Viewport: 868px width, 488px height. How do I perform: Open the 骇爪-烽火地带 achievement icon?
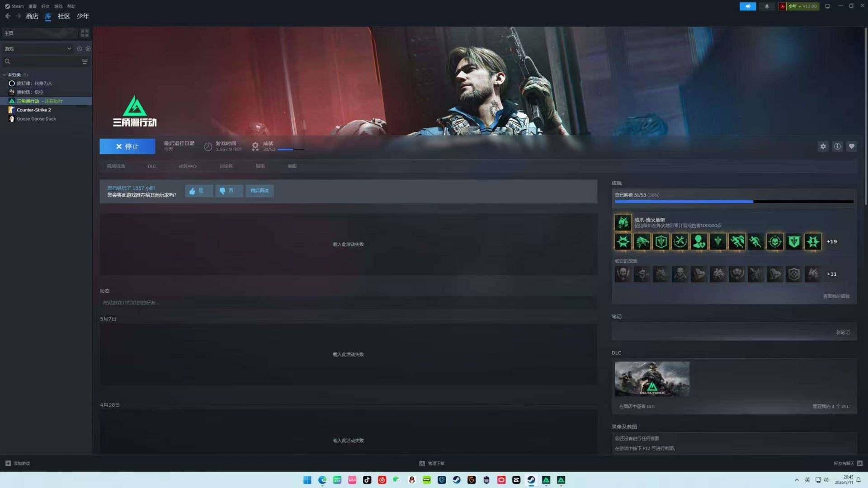(623, 222)
